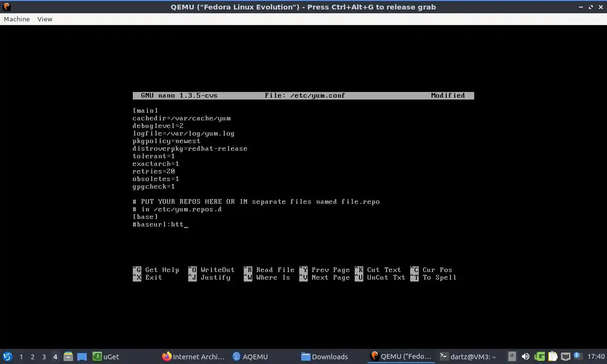Viewport: 607px width, 364px height.
Task: Click the exactarch=1 line
Action: click(x=156, y=164)
